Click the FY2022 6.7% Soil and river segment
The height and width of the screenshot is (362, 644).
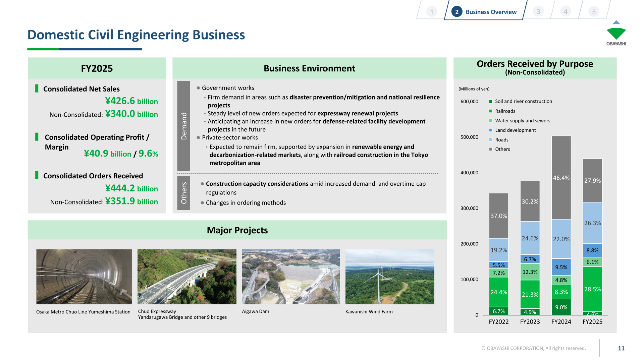click(499, 311)
